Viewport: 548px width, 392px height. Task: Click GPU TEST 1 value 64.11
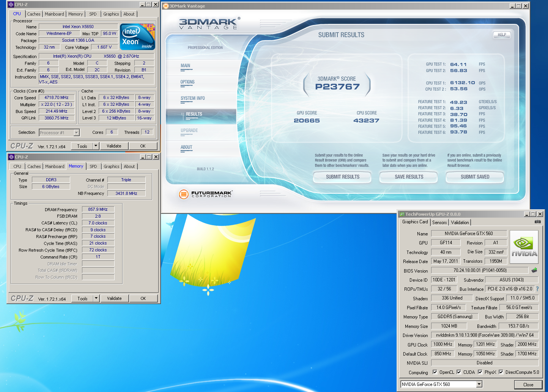pos(458,64)
